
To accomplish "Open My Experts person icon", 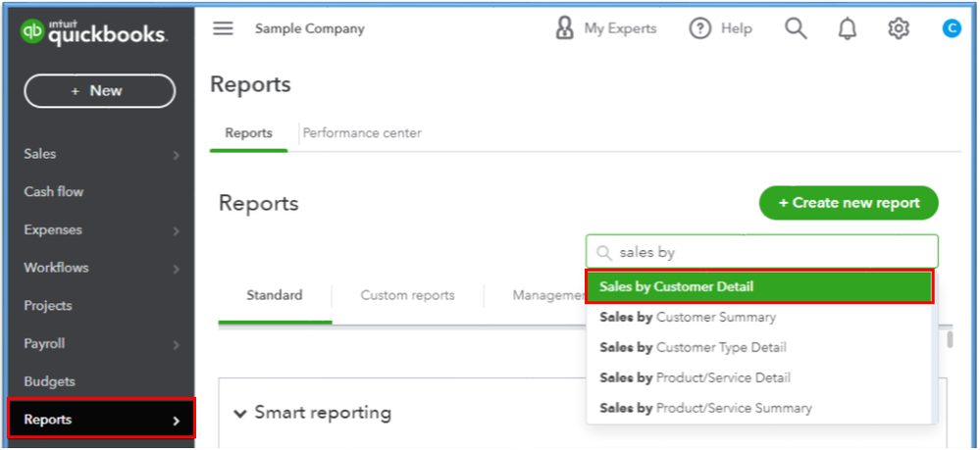I will click(565, 28).
